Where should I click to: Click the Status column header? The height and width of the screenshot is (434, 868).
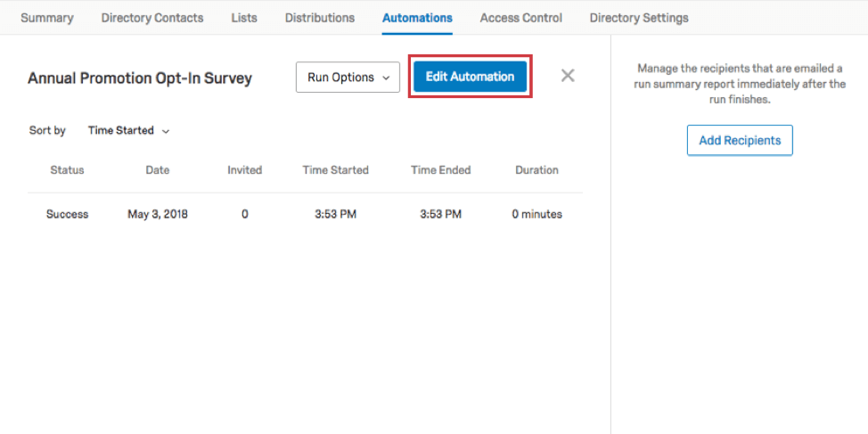click(67, 170)
